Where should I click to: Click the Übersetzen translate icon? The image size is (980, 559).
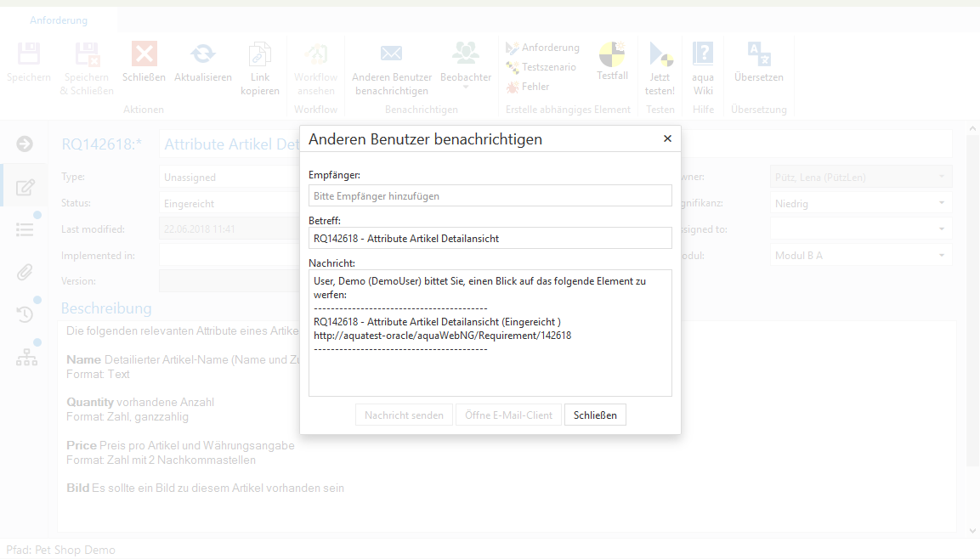[758, 56]
